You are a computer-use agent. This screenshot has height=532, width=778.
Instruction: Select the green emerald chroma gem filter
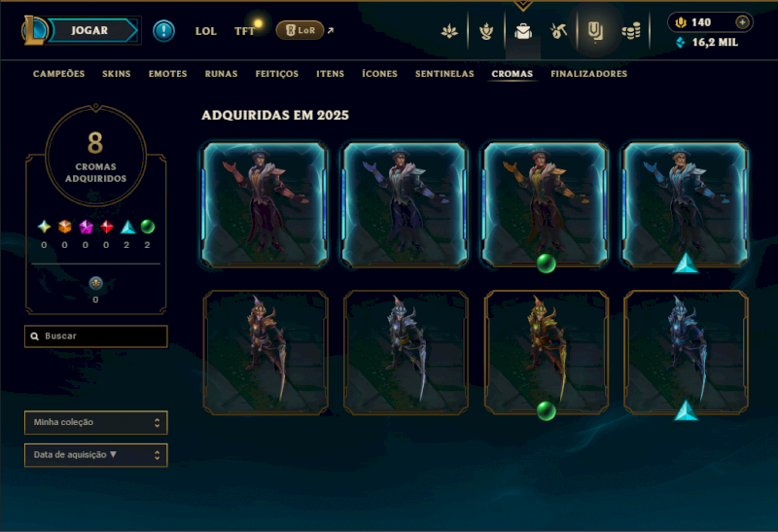coord(148,227)
